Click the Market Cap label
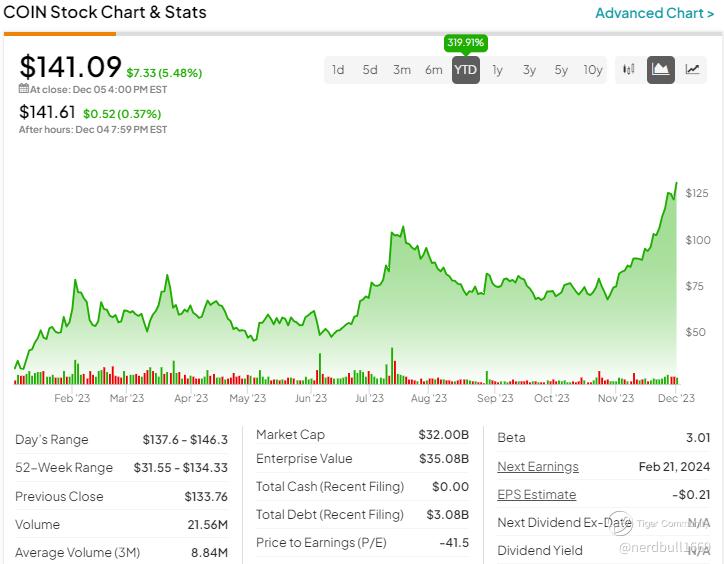This screenshot has width=724, height=564. click(290, 435)
